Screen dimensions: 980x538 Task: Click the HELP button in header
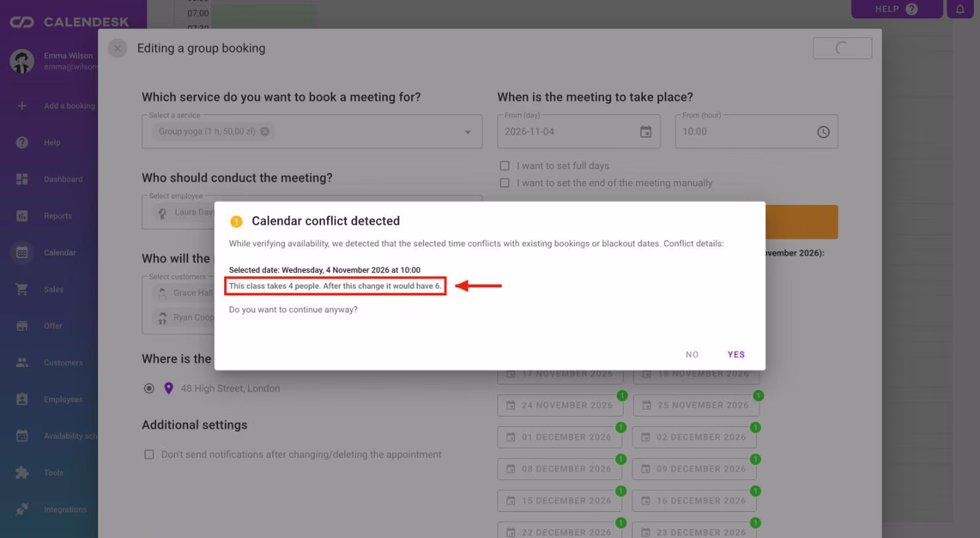(896, 9)
